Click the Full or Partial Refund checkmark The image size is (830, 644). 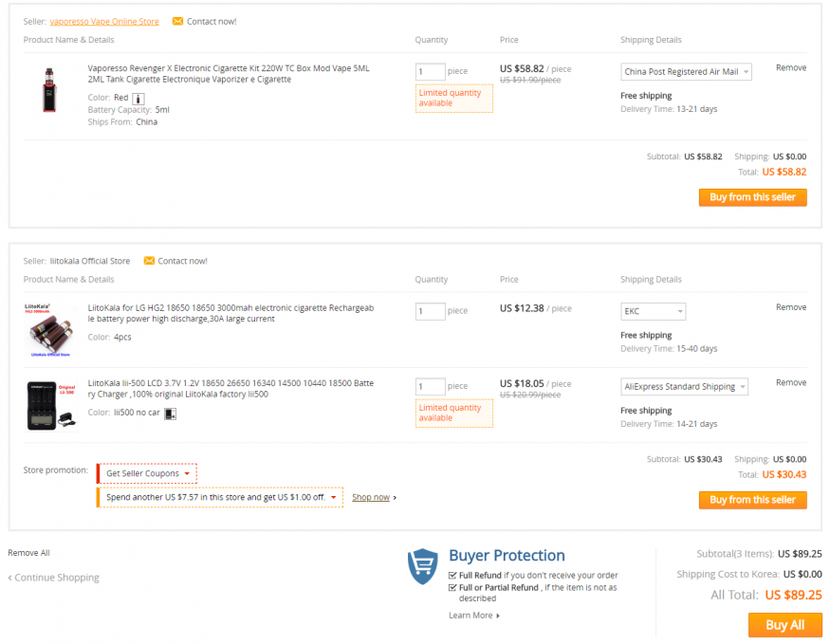452,587
